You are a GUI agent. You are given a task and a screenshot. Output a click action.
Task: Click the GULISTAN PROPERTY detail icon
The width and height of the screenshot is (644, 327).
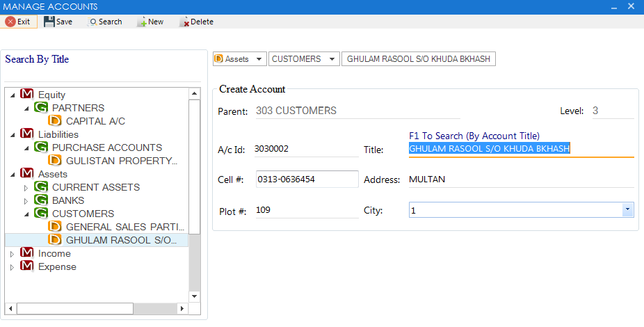click(55, 161)
